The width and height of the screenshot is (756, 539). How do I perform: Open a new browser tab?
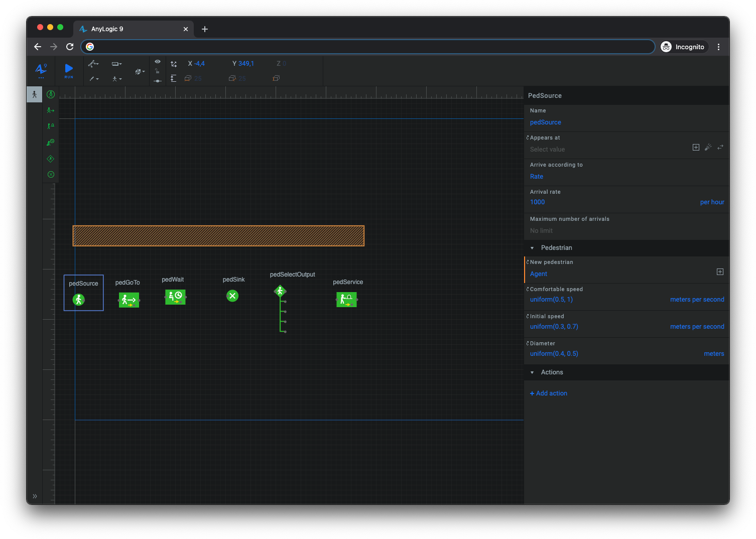[x=205, y=29]
